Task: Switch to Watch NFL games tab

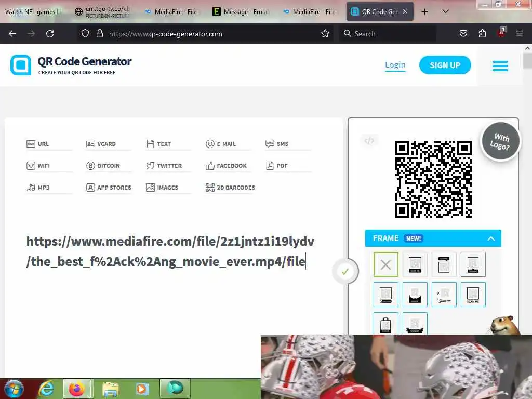Action: pos(32,11)
